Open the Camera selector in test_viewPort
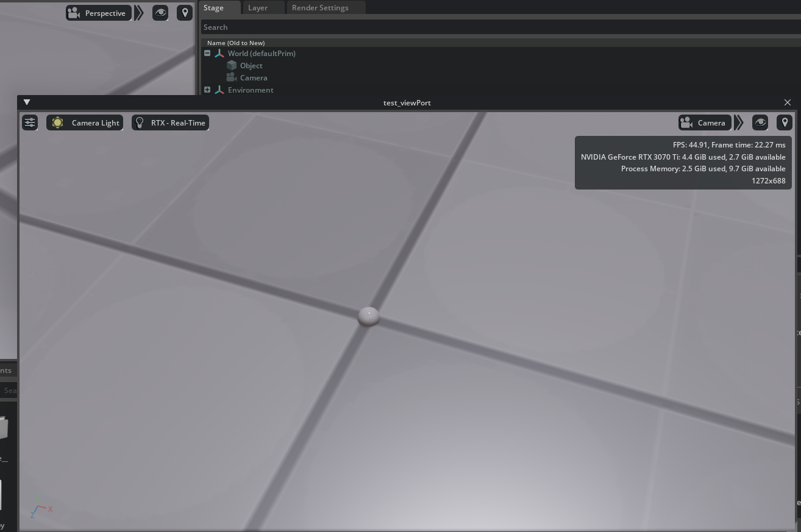This screenshot has height=532, width=801. (x=704, y=122)
